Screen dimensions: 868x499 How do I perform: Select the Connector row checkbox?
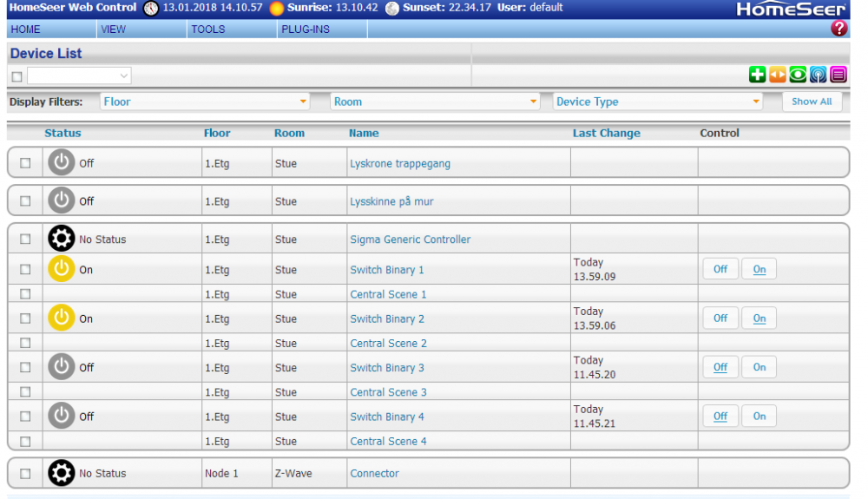[x=25, y=474]
